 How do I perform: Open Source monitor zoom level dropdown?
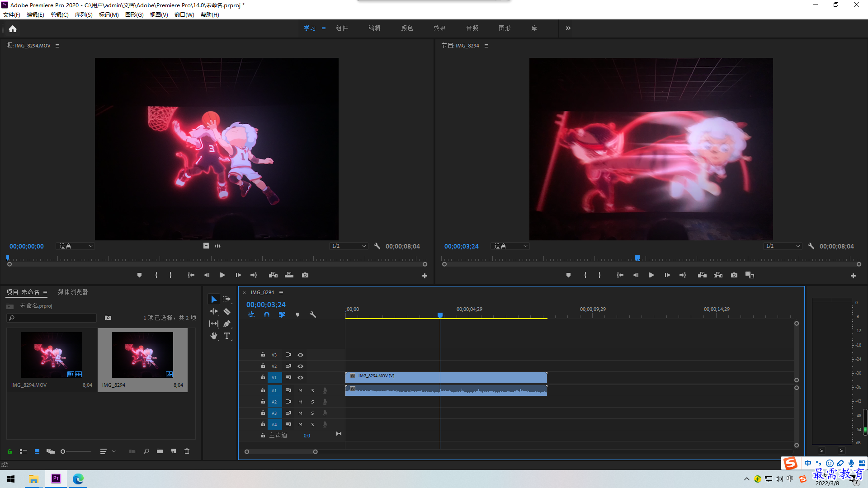coord(75,246)
